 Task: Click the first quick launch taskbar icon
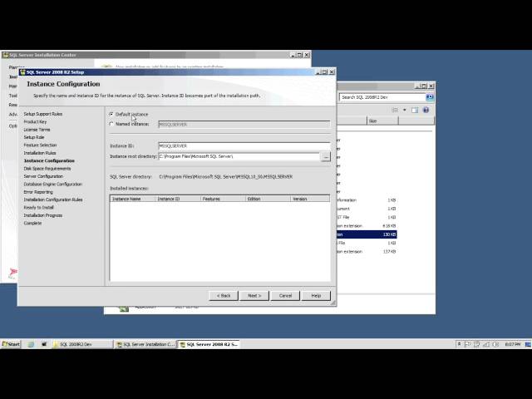point(31,344)
